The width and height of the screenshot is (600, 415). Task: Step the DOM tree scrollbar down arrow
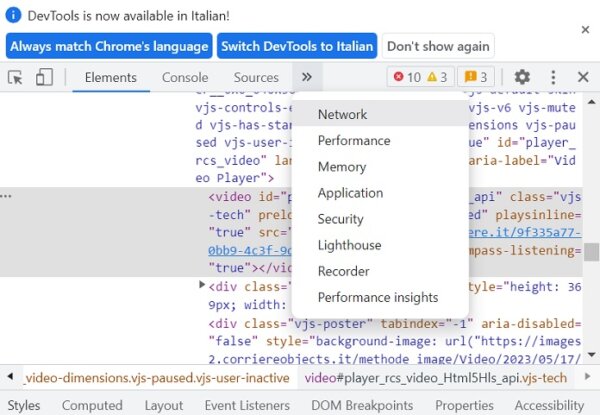click(591, 355)
